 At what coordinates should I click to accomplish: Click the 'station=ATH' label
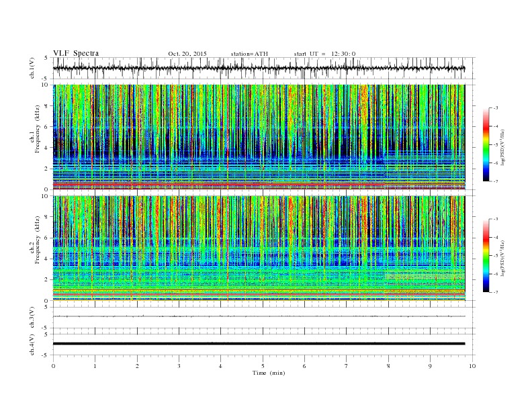coord(249,54)
